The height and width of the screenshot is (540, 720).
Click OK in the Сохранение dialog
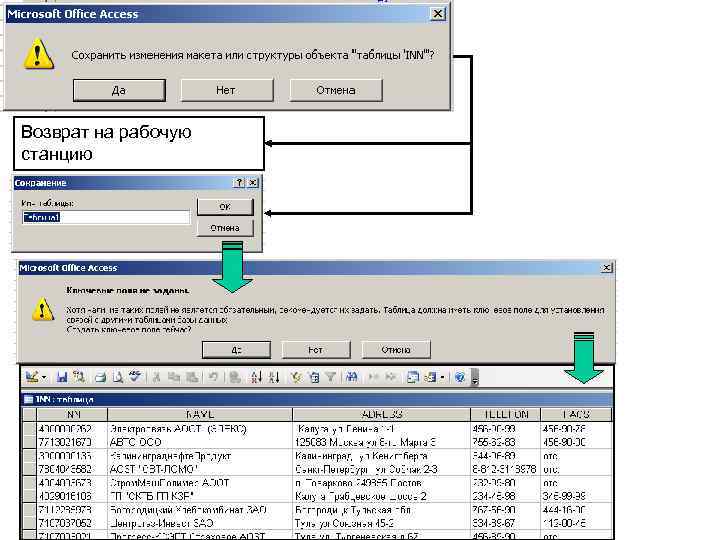(x=225, y=207)
